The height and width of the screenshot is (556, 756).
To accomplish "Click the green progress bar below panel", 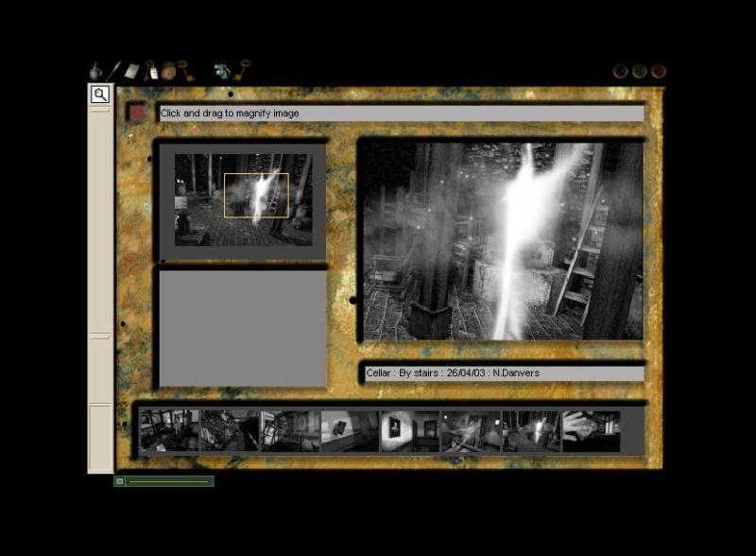I will [x=168, y=481].
